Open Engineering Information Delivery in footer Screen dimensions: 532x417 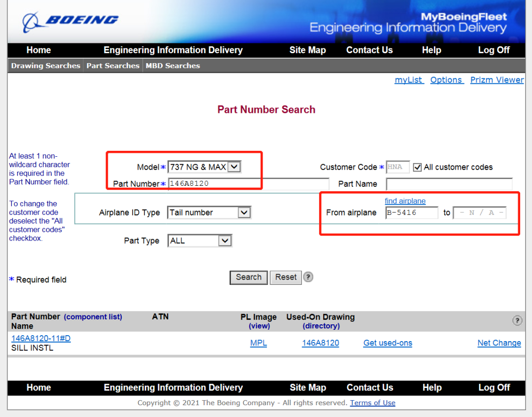pos(173,387)
